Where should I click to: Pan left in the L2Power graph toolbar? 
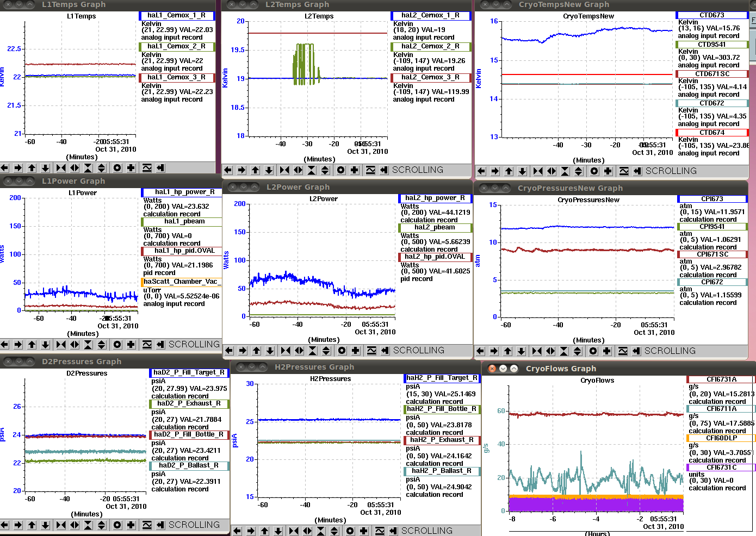pos(229,351)
